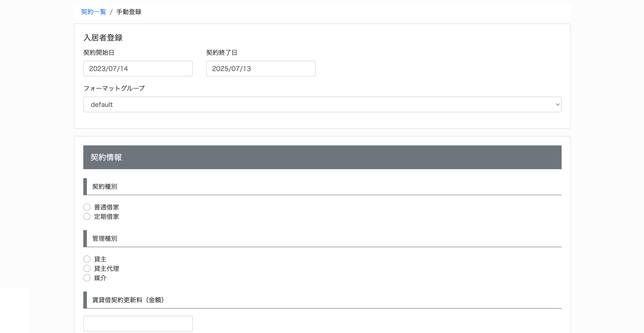Edit the 契約開始日 date field
The image size is (644, 333).
click(138, 68)
